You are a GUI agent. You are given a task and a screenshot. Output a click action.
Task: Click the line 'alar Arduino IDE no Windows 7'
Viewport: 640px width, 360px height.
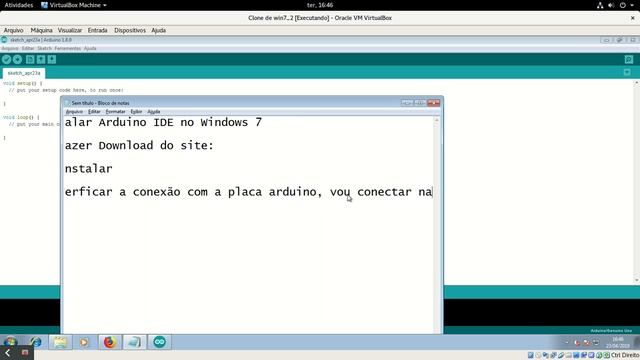click(163, 122)
